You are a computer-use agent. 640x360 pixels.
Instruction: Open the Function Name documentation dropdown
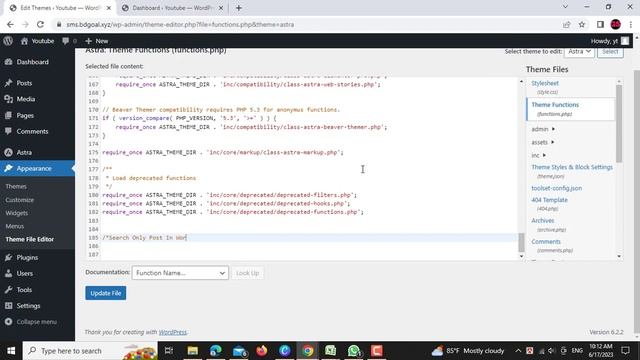point(180,273)
